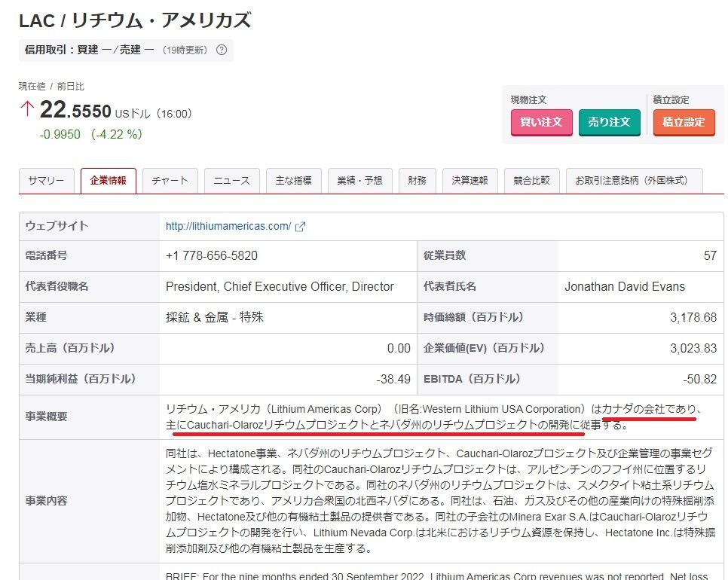The image size is (728, 580).
Task: Click the 当期純利益(百万ドル) label
Action: tap(81, 379)
